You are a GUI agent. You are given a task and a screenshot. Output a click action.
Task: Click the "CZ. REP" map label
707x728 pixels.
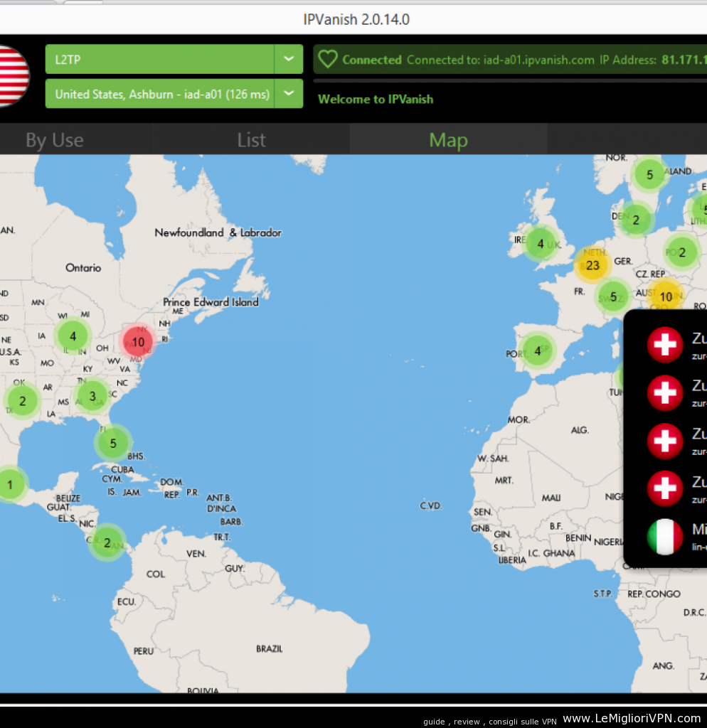[650, 274]
